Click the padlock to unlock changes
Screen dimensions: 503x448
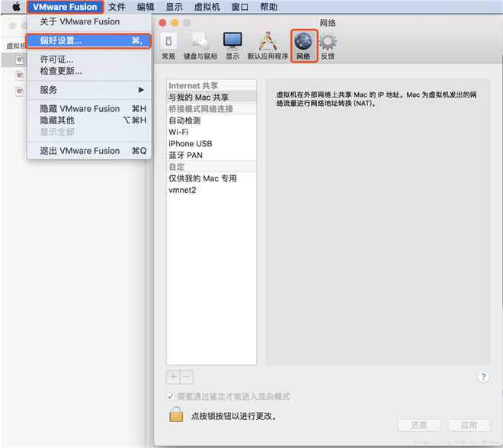click(x=176, y=414)
